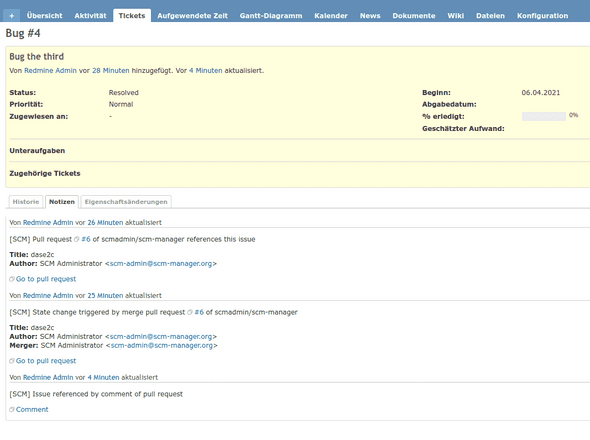The height and width of the screenshot is (440, 590).
Task: Go to the Gantt-Diagramm tab
Action: [271, 16]
